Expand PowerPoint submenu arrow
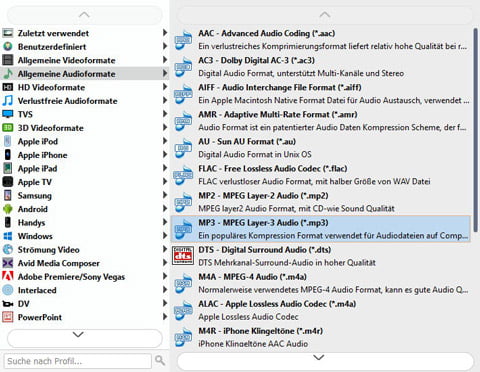This screenshot has height=372, width=480. 165,316
